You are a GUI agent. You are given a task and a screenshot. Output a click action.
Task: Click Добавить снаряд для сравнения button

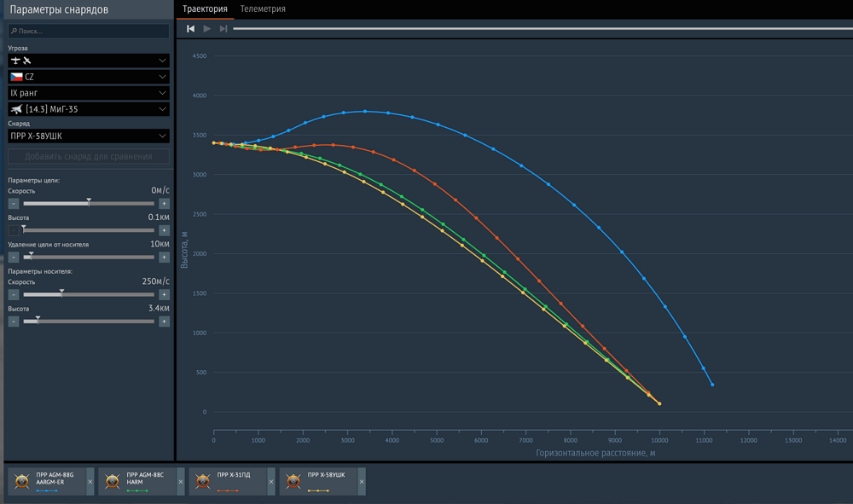pos(89,157)
